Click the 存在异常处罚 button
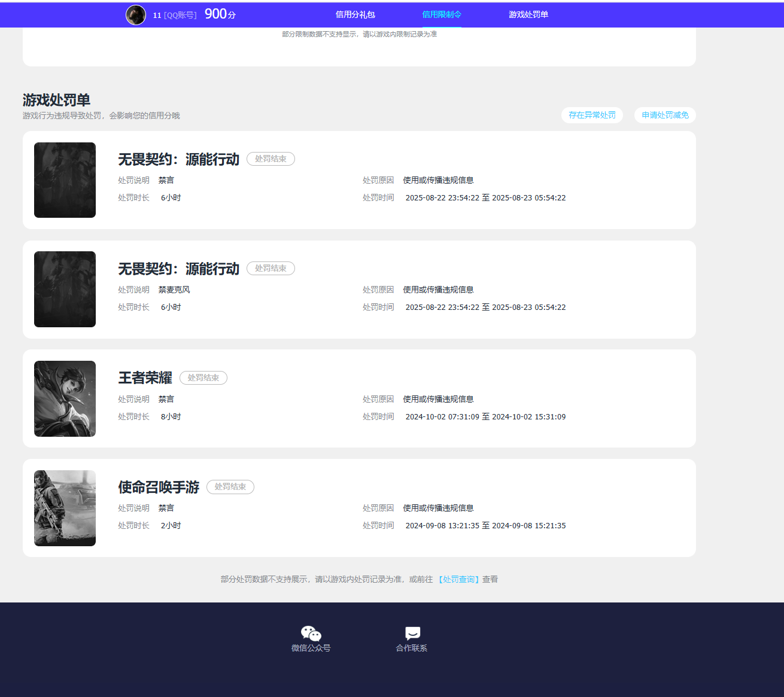Viewport: 784px width, 697px height. [592, 115]
